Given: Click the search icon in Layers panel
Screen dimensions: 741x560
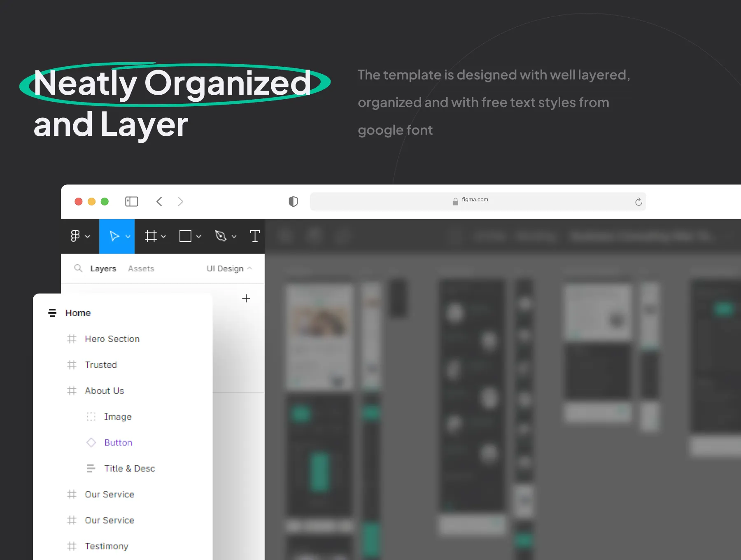Looking at the screenshot, I should pos(78,268).
